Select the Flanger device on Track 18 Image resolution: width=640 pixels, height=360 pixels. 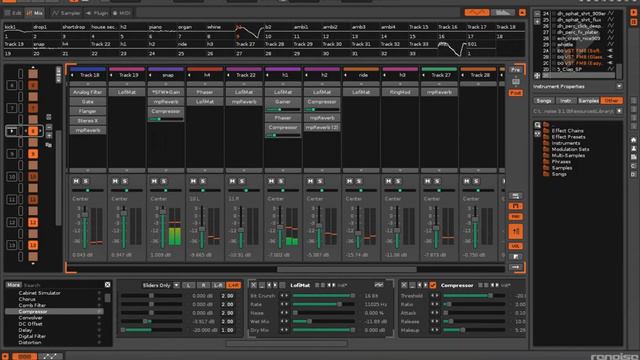(x=88, y=111)
